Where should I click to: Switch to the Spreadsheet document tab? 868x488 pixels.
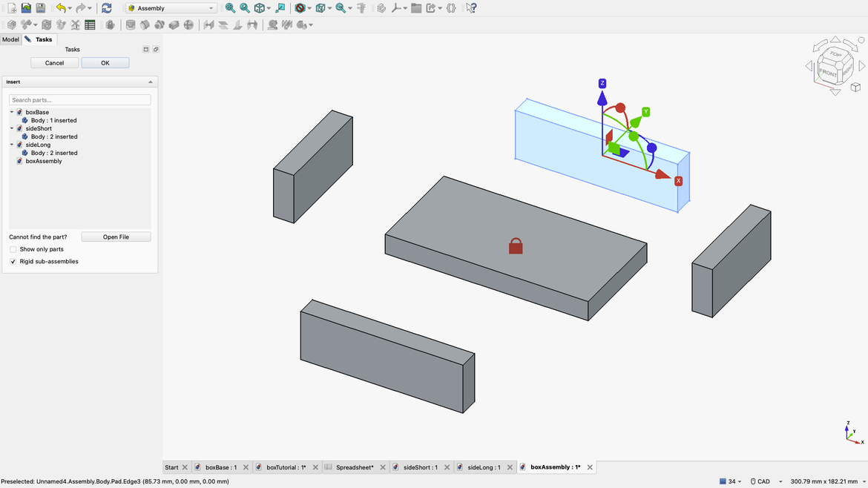pos(354,467)
